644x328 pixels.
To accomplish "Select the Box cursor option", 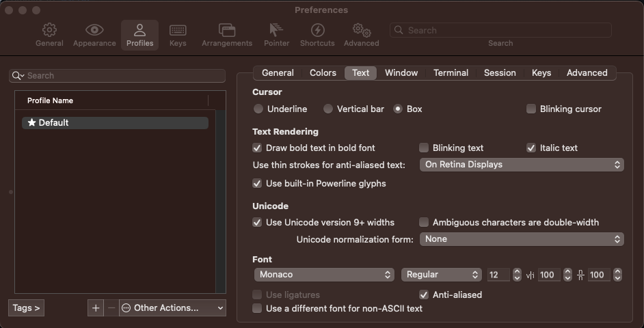I will tap(398, 109).
